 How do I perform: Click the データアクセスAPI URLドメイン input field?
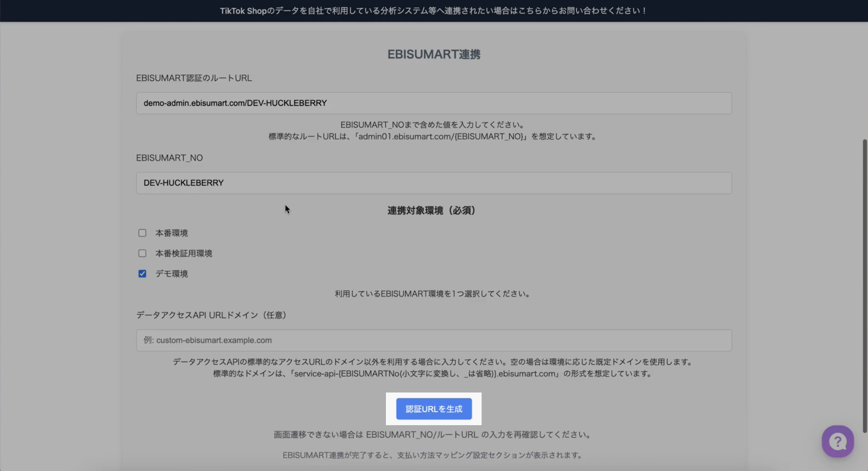click(434, 340)
